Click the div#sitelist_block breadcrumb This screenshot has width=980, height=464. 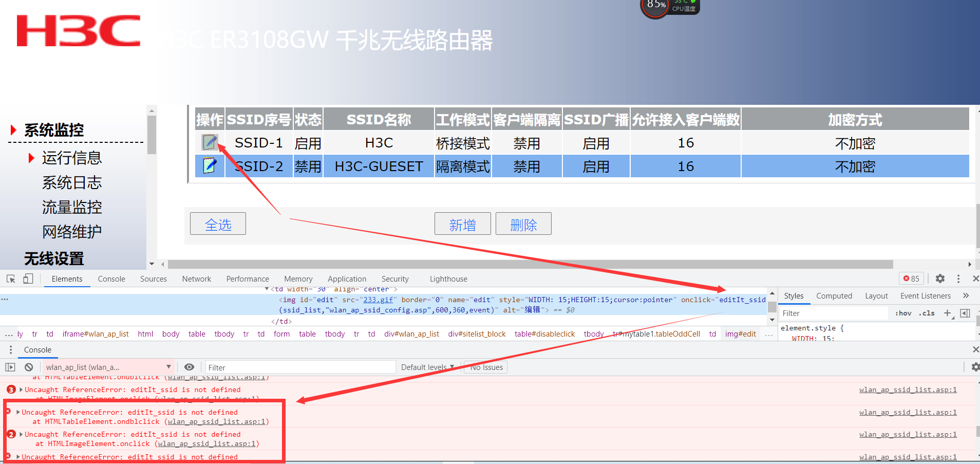pyautogui.click(x=477, y=333)
